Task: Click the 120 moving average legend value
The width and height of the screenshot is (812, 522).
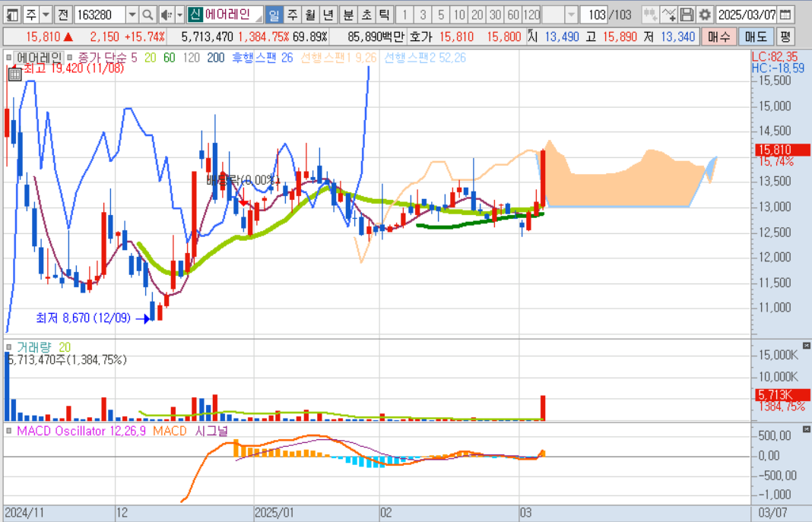Action: (191, 58)
